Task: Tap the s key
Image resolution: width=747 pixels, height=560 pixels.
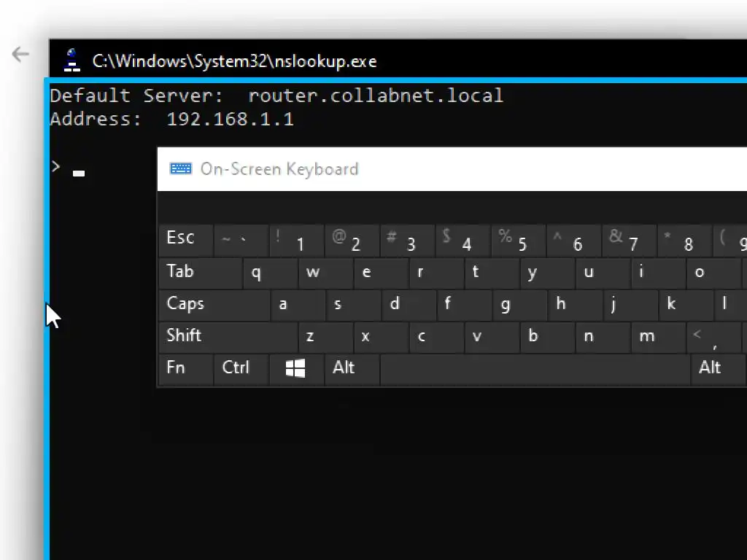Action: [353, 304]
